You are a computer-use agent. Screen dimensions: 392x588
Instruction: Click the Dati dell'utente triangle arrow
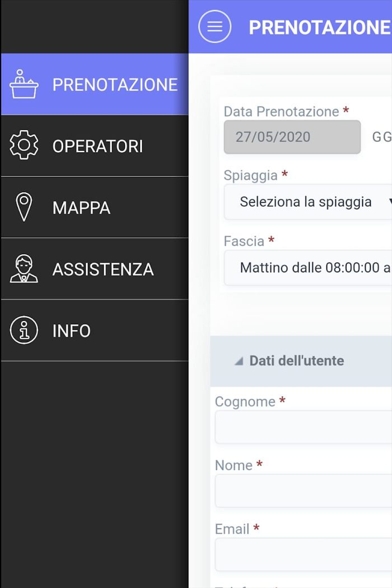(x=239, y=361)
